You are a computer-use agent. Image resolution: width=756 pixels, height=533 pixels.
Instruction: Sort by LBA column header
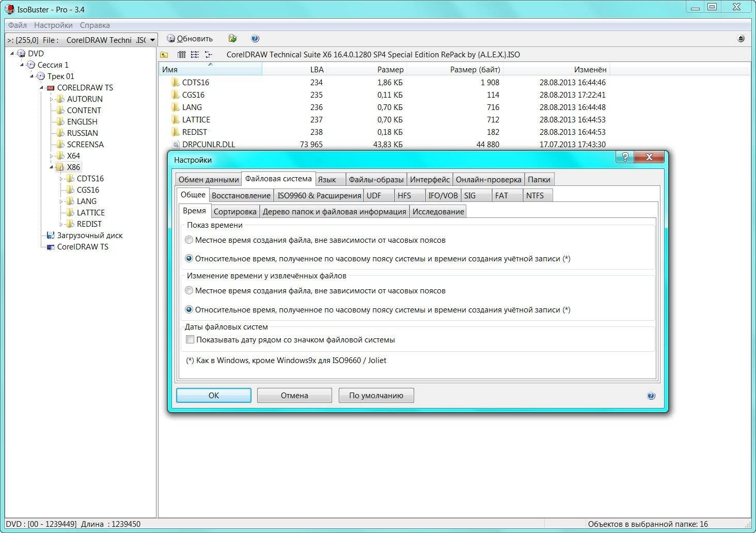click(295, 69)
